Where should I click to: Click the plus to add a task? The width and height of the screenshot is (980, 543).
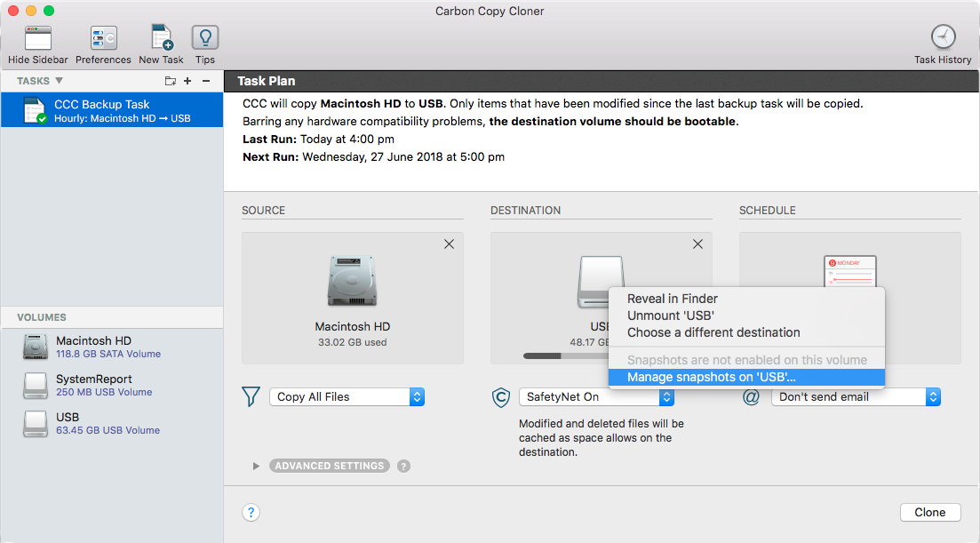point(188,80)
